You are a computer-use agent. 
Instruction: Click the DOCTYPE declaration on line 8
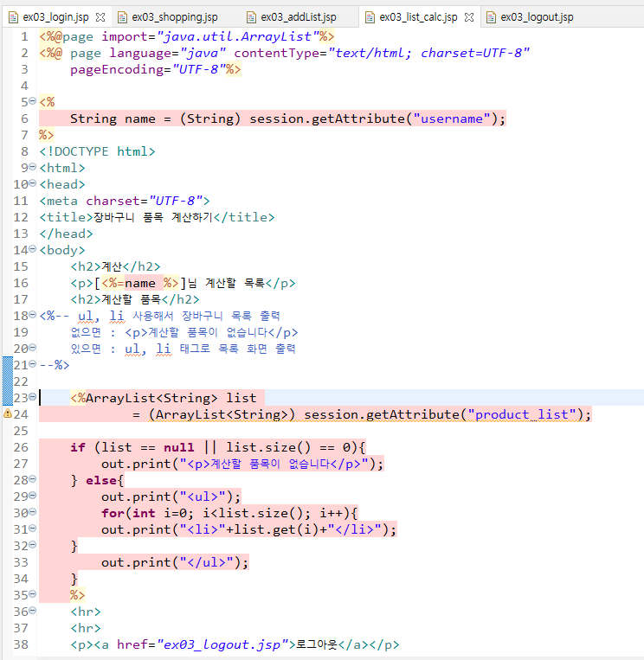pyautogui.click(x=97, y=151)
